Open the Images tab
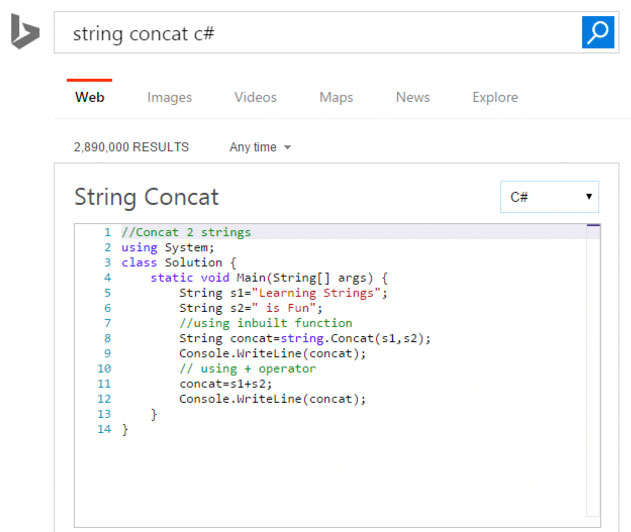This screenshot has height=532, width=631. click(169, 97)
